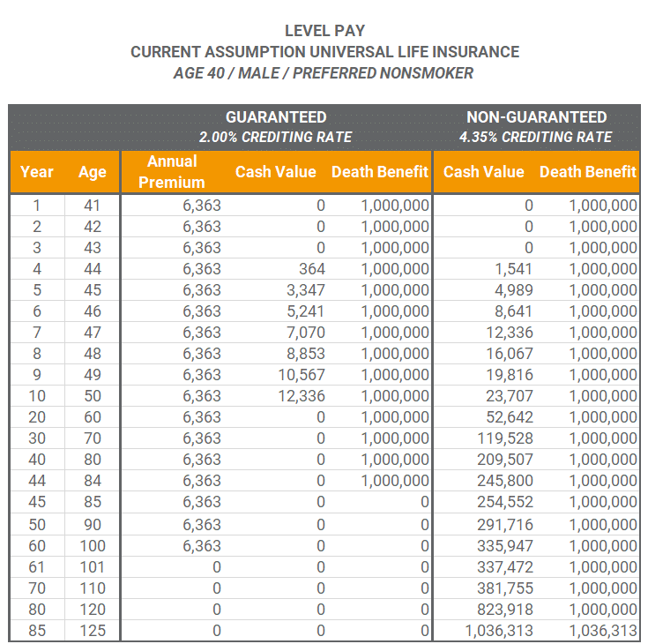This screenshot has height=644, width=648.
Task: Select non-guaranteed cash value 19,816
Action: coord(510,375)
